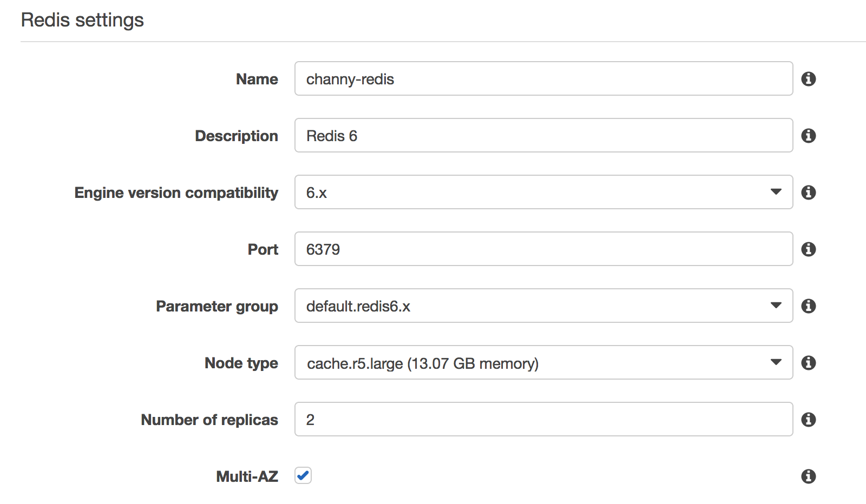This screenshot has width=866, height=504.
Task: Show Node type information icon
Action: click(x=809, y=363)
